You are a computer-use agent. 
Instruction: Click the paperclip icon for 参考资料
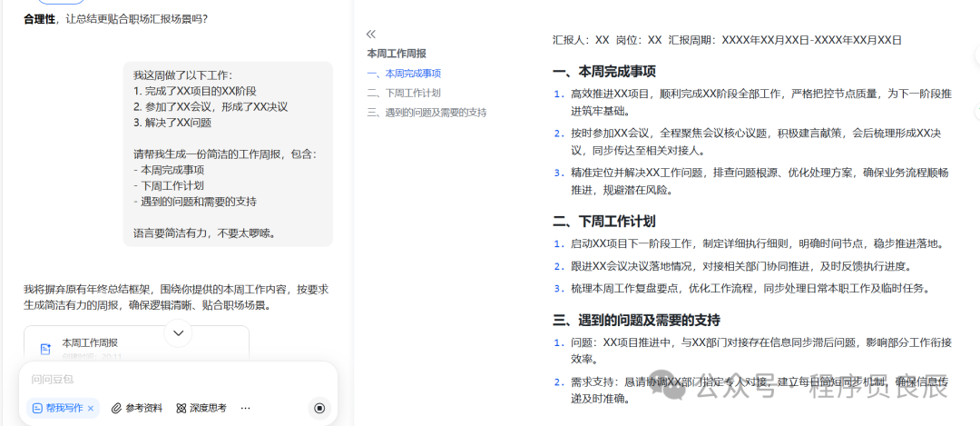116,408
